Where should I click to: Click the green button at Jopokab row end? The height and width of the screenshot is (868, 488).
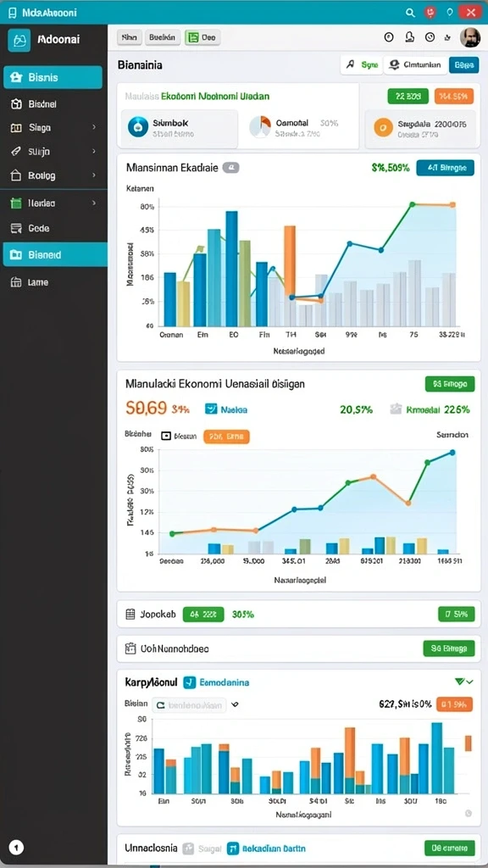[x=457, y=614]
